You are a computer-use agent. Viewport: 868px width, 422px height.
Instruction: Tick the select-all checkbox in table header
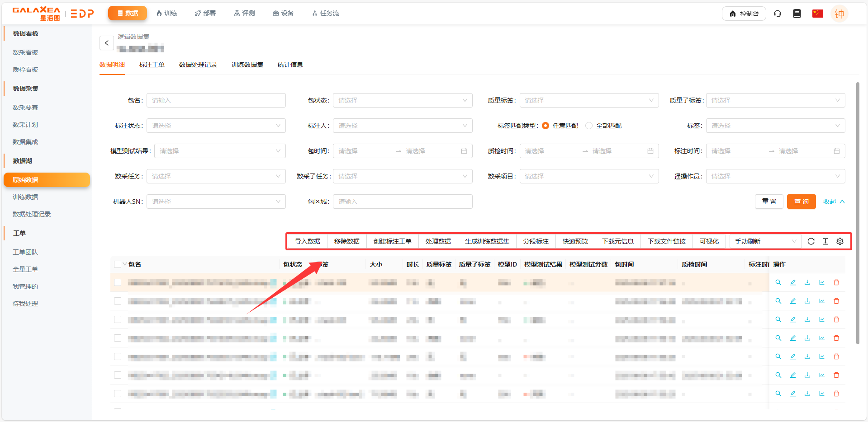(x=118, y=264)
